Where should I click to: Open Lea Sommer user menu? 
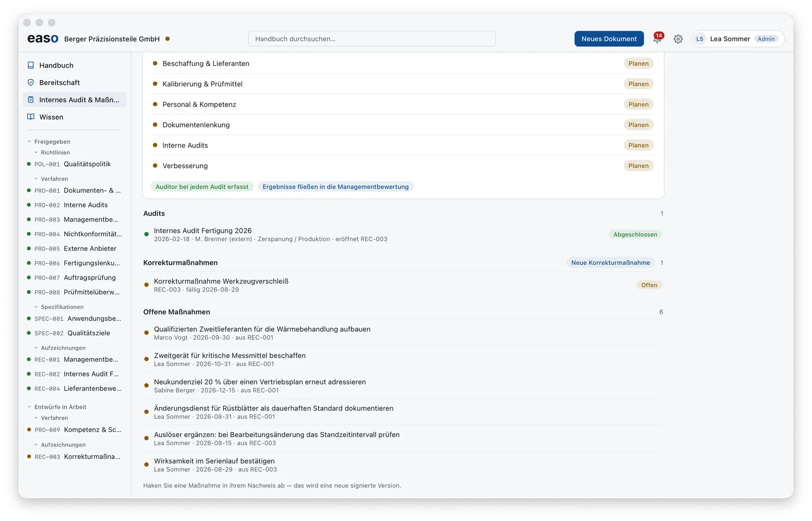pos(738,39)
